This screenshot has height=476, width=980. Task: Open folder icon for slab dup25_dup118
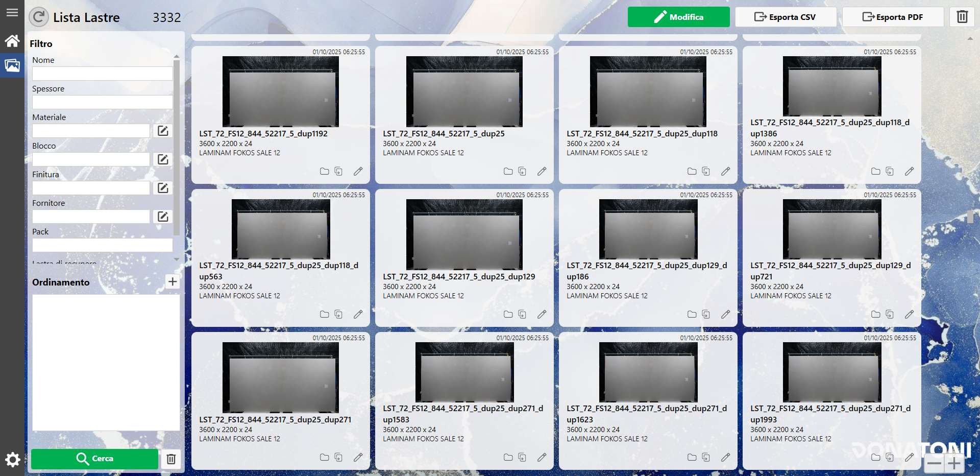point(692,171)
